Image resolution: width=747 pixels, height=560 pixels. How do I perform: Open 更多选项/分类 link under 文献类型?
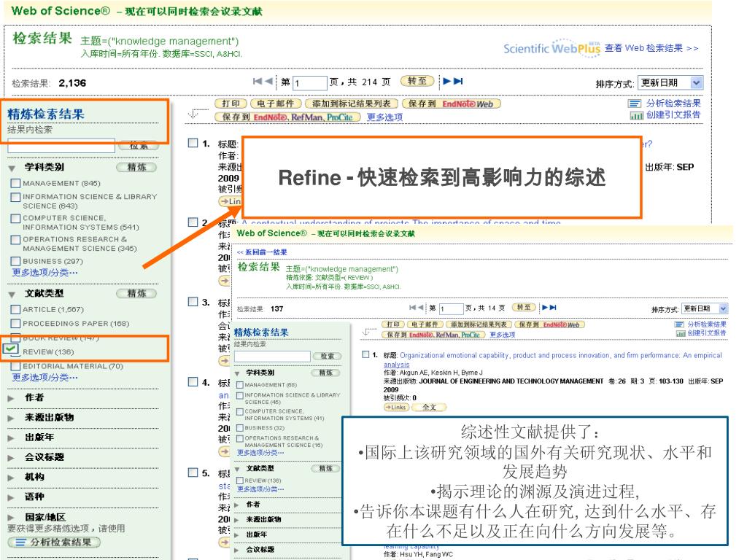(x=44, y=377)
